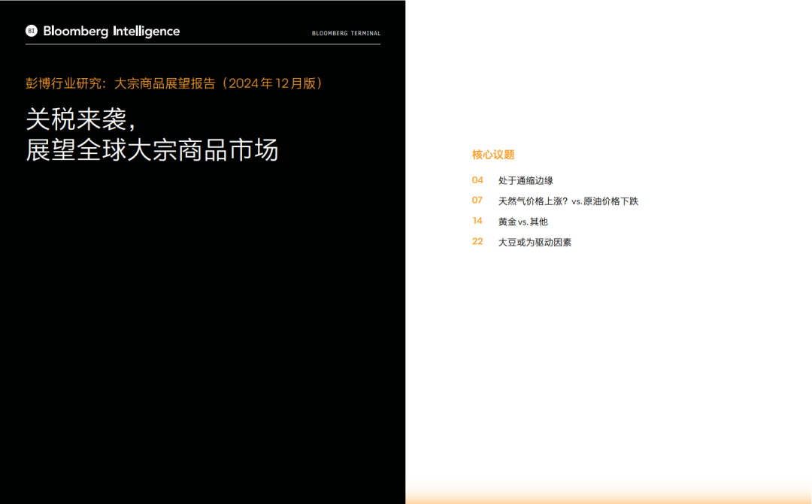Click page number 04
The height and width of the screenshot is (504, 812).
click(477, 180)
